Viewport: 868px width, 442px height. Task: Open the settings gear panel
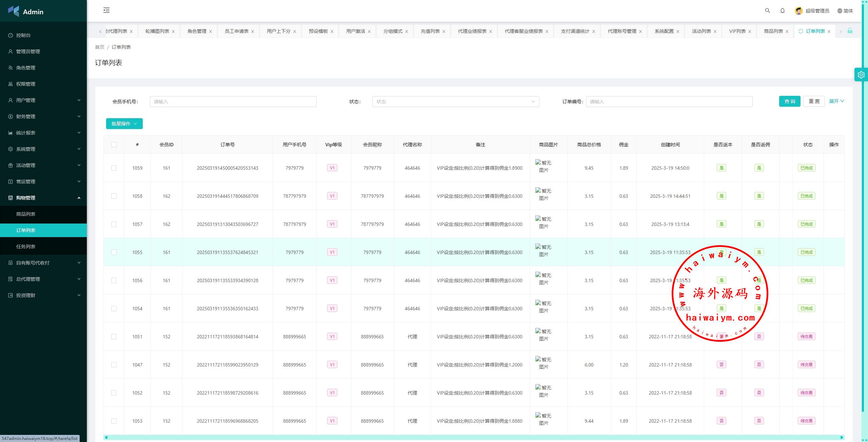coord(861,75)
